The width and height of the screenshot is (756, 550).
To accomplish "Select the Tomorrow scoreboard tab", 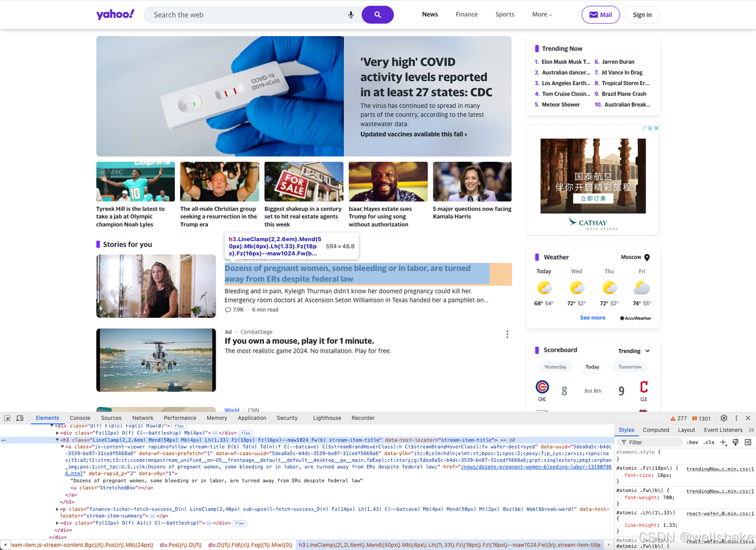I will click(x=630, y=367).
